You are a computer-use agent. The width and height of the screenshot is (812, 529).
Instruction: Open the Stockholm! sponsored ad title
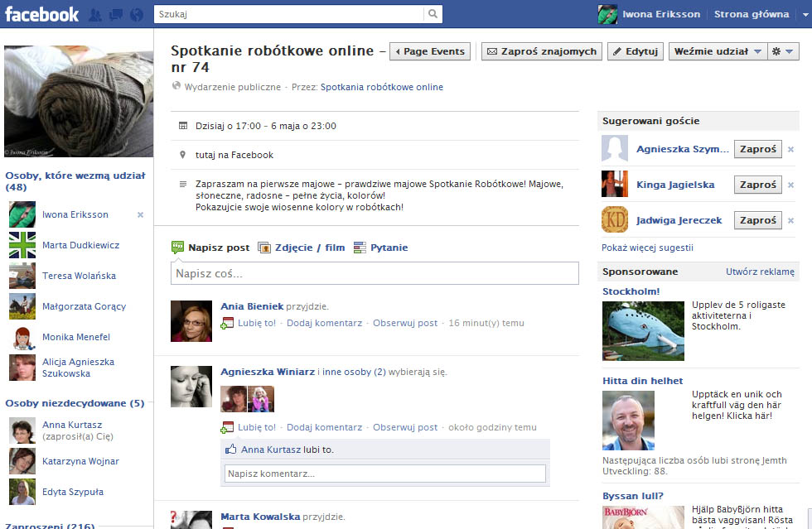pyautogui.click(x=631, y=291)
